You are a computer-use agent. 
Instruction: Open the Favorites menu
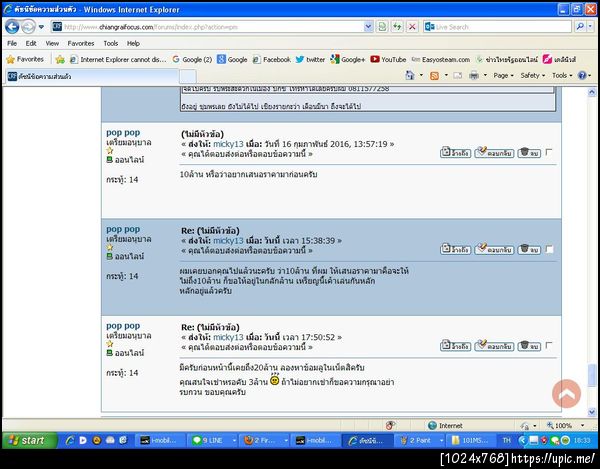click(81, 43)
